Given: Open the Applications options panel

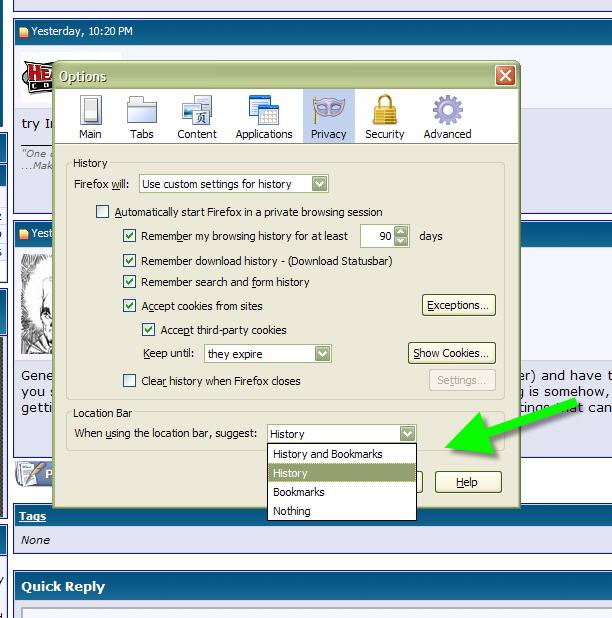Looking at the screenshot, I should click(x=264, y=117).
